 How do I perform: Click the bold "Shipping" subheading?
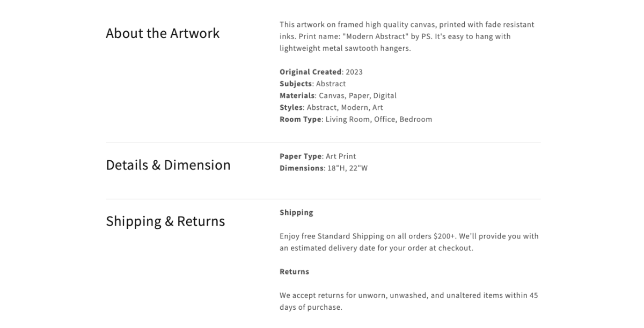296,212
